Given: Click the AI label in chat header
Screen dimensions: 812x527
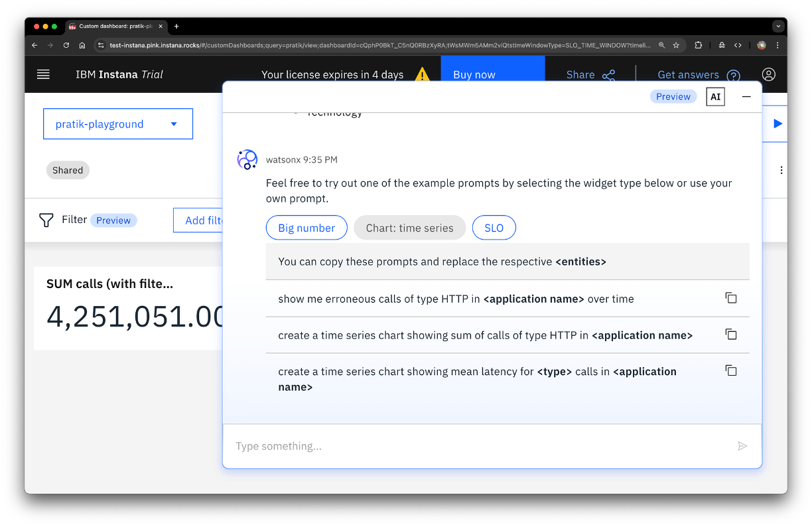Looking at the screenshot, I should [x=715, y=97].
